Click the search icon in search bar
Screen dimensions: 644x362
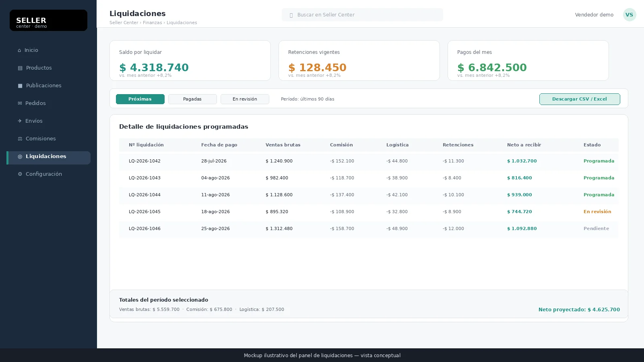[x=291, y=15]
